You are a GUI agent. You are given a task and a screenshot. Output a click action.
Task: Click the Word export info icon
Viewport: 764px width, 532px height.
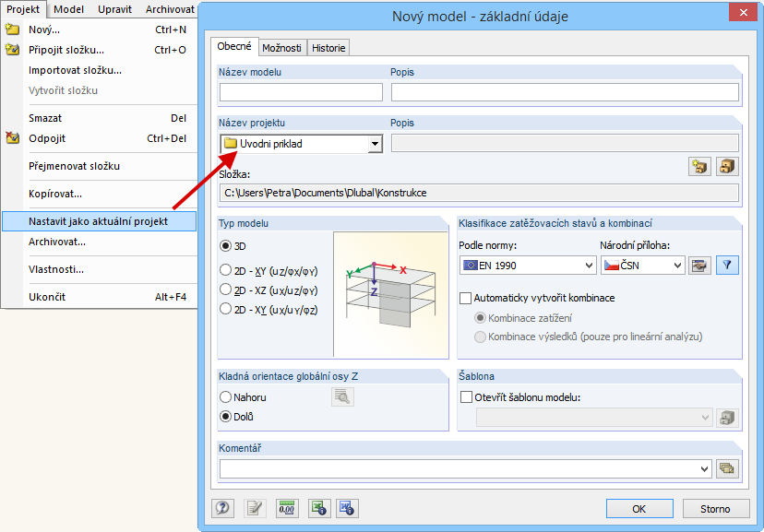[347, 509]
